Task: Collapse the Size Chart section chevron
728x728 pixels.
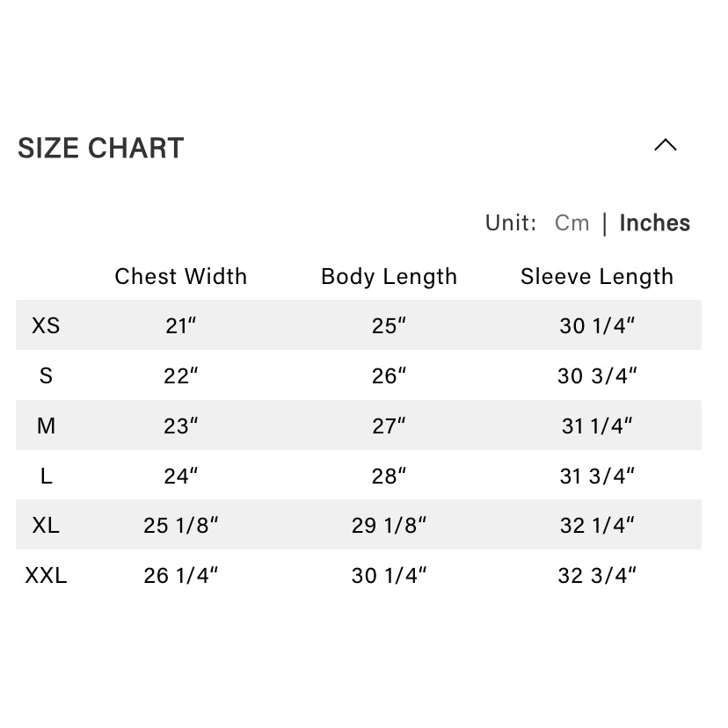Action: pos(666,146)
